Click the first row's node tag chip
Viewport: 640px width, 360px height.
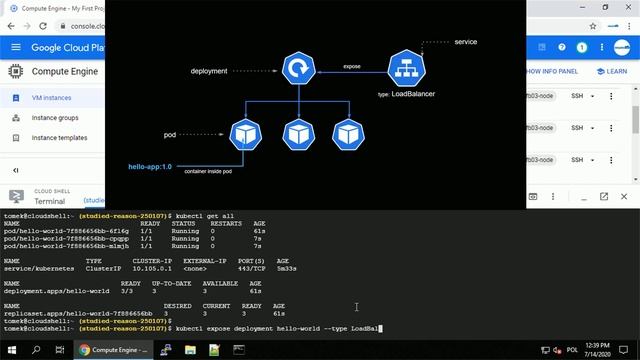tap(540, 96)
